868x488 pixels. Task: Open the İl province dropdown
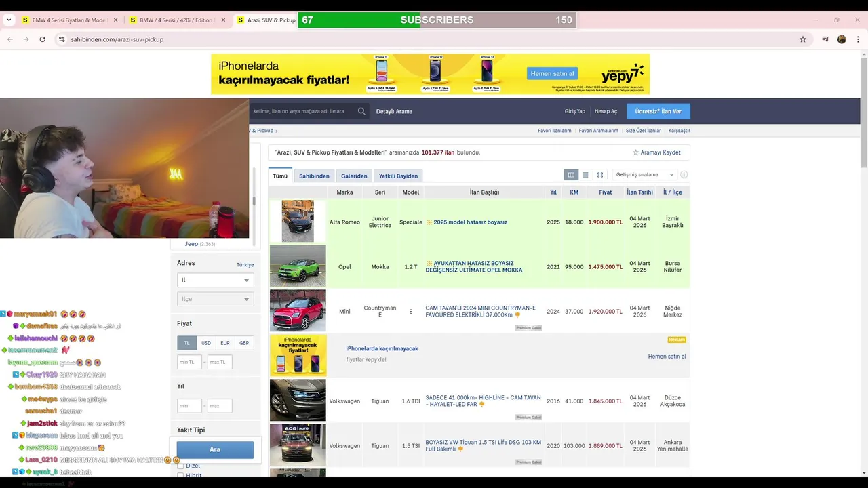(215, 280)
